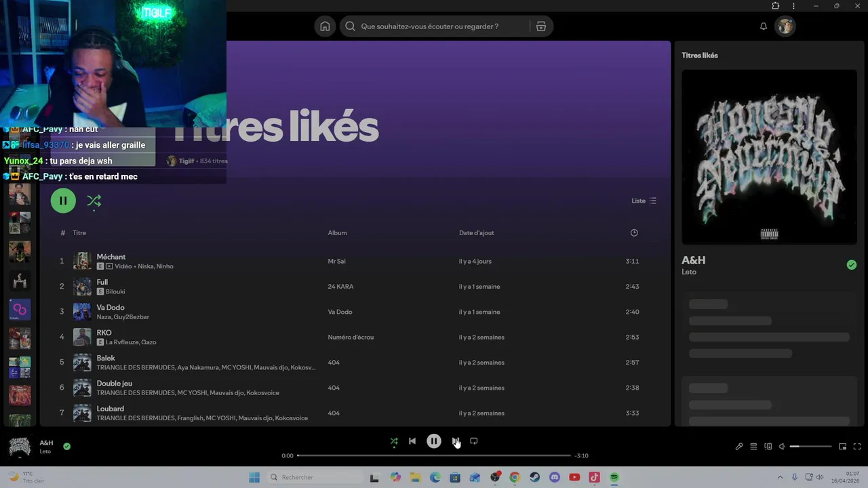Mute with the speaker volume icon
This screenshot has width=868, height=488.
pyautogui.click(x=782, y=447)
